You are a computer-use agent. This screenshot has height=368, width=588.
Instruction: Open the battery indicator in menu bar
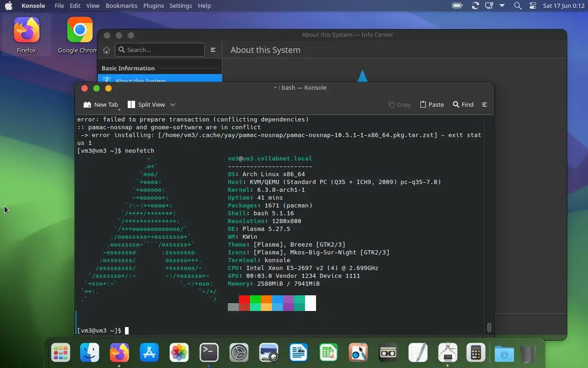coord(457,6)
